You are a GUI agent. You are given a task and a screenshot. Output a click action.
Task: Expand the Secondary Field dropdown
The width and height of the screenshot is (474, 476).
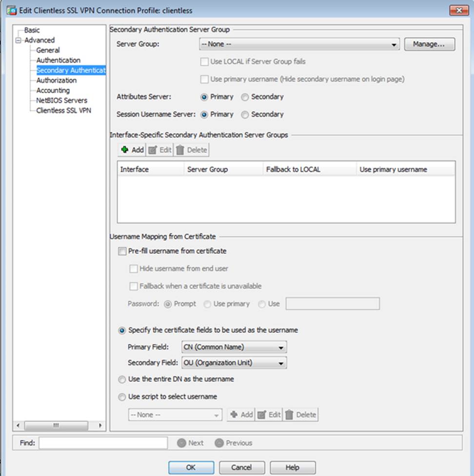point(234,363)
